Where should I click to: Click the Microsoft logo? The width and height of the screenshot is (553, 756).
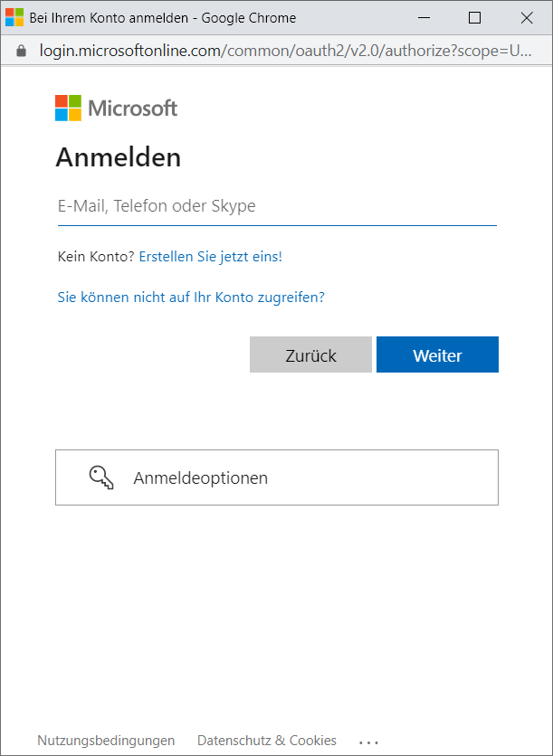[116, 107]
